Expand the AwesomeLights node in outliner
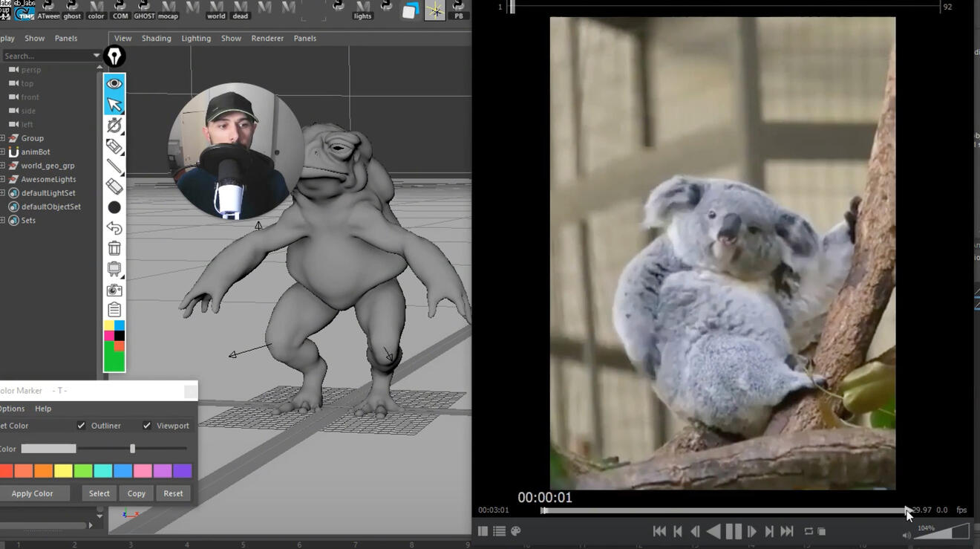The height and width of the screenshot is (549, 980). (3, 179)
